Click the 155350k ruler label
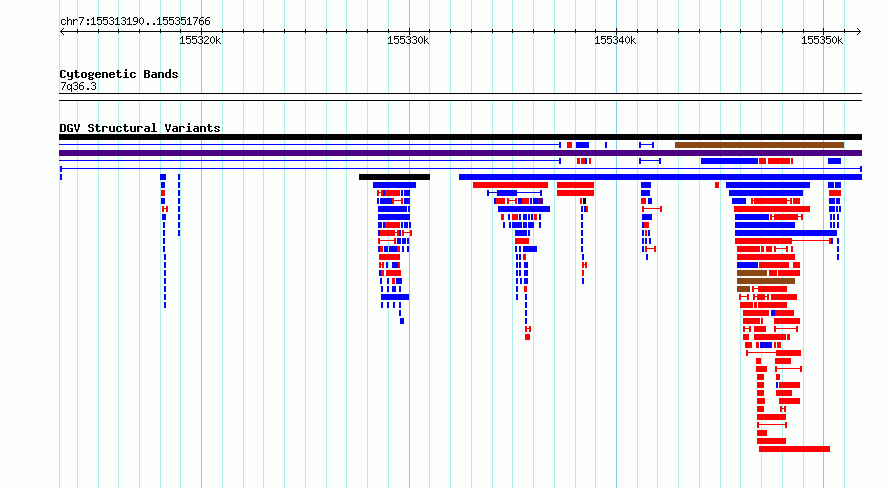Screen dimensions: 890x488 pyautogui.click(x=822, y=40)
